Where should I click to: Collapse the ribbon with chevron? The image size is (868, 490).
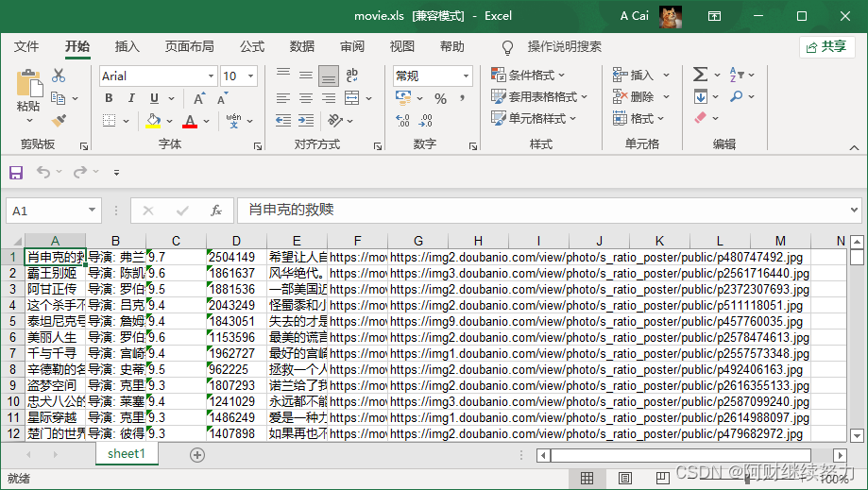854,147
